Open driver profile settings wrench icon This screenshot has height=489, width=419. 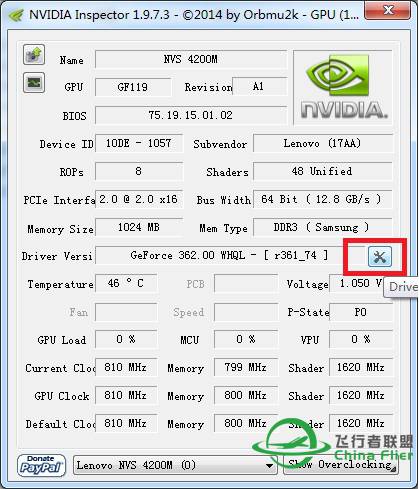[x=380, y=257]
